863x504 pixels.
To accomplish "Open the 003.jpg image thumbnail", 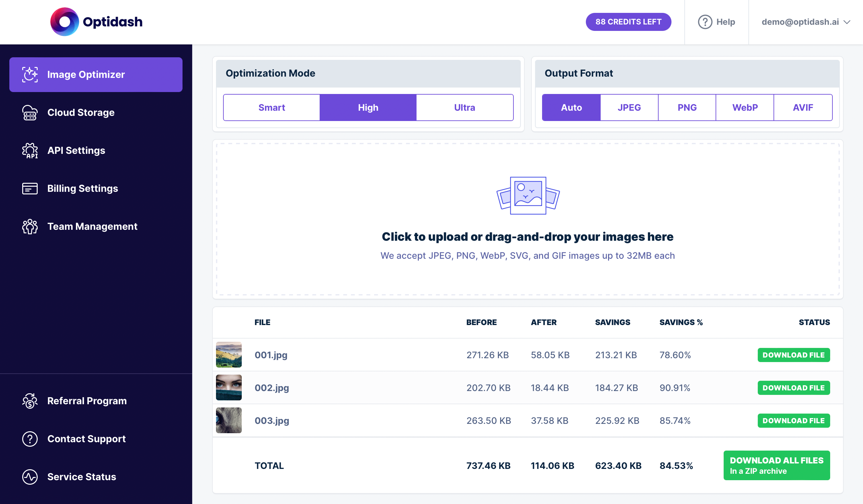I will coord(229,420).
